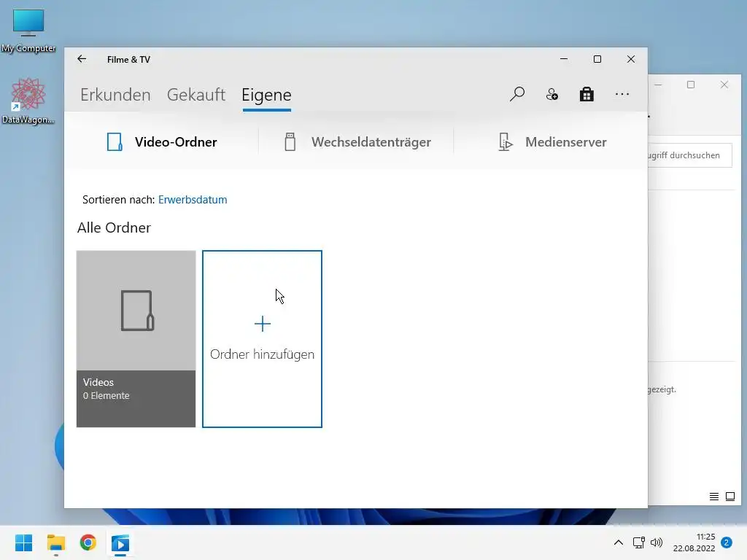Open the store shopping bag icon
This screenshot has height=560, width=747.
587,94
